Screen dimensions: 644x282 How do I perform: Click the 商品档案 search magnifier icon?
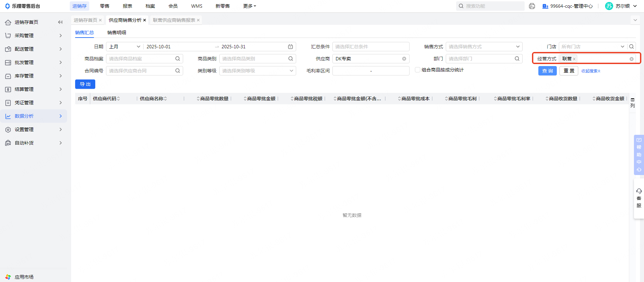pos(178,59)
